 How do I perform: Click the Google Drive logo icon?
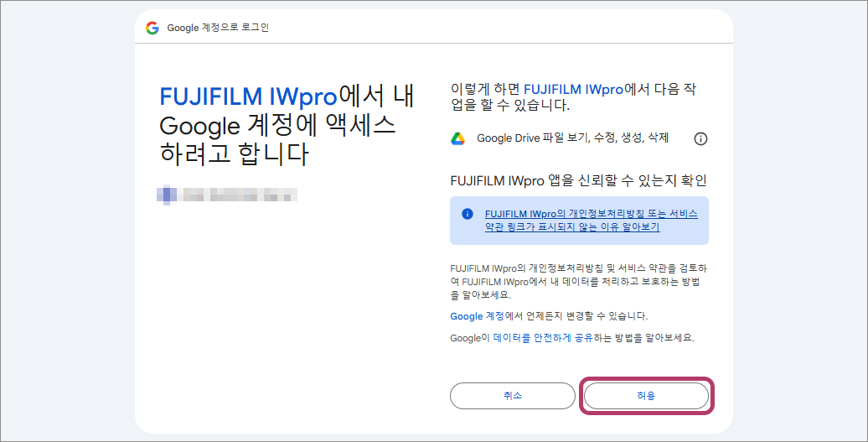pos(457,138)
